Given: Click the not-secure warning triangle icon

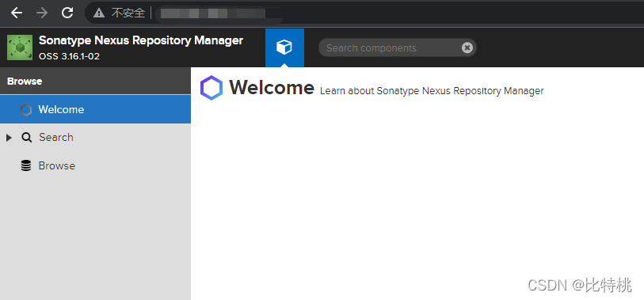Looking at the screenshot, I should click(99, 13).
